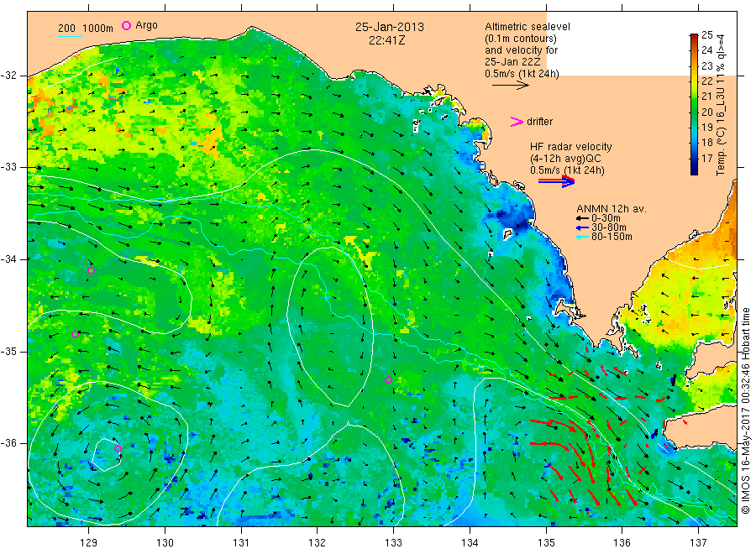756x554 pixels.
Task: Click the "22:41Z" time text
Action: tap(387, 40)
